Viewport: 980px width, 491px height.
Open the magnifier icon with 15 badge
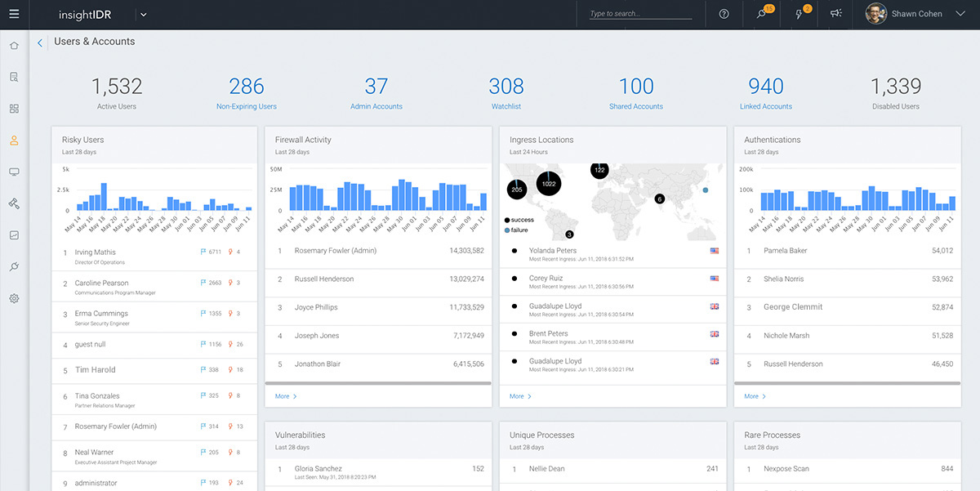click(x=761, y=14)
